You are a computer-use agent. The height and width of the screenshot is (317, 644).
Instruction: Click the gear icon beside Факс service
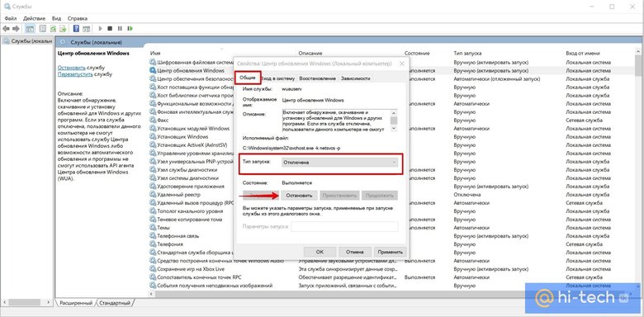pos(153,121)
